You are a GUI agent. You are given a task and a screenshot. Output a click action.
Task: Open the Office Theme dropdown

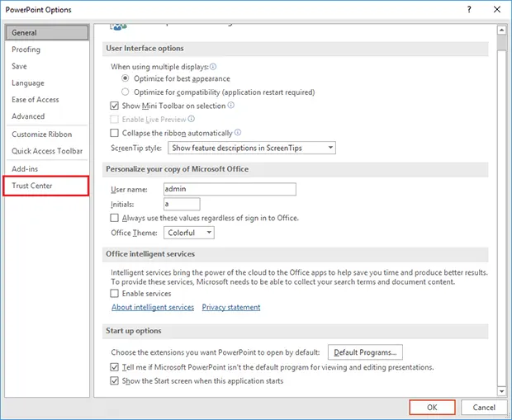(189, 233)
